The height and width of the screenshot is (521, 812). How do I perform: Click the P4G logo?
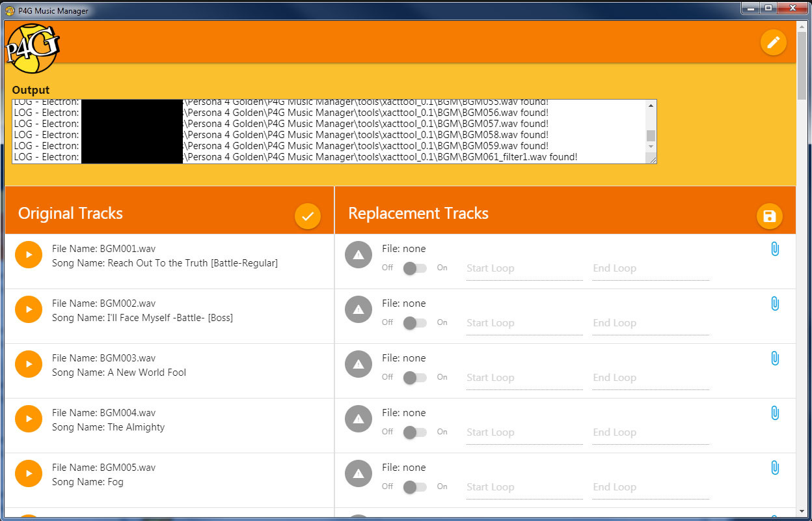click(x=33, y=48)
